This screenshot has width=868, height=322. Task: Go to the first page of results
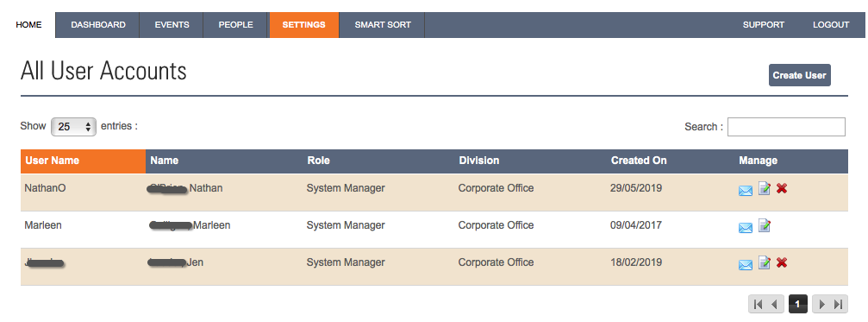(x=758, y=304)
